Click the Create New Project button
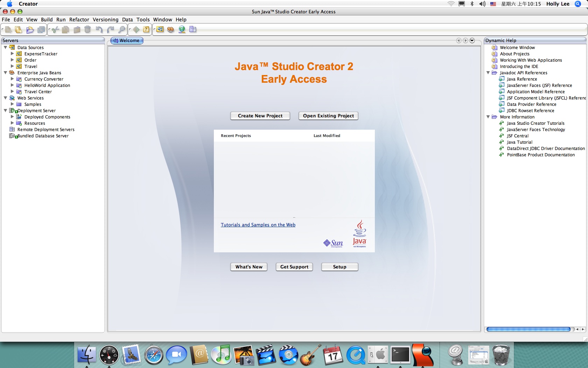This screenshot has width=588, height=368. [x=260, y=116]
